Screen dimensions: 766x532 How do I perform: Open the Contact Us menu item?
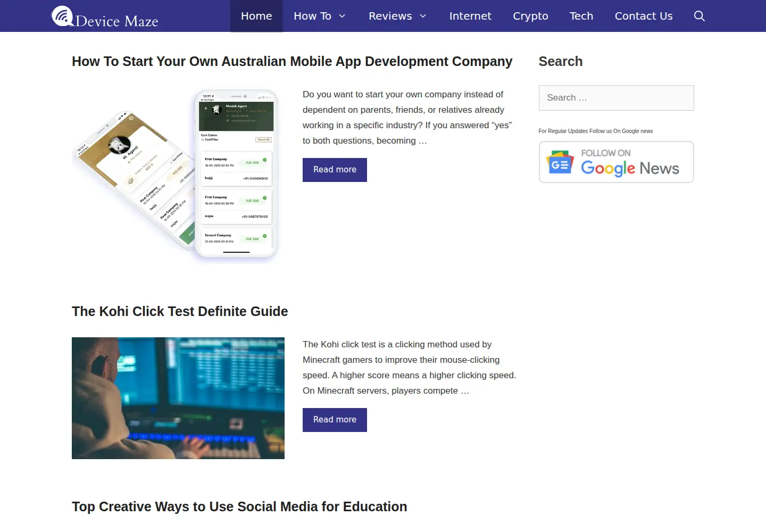point(644,16)
